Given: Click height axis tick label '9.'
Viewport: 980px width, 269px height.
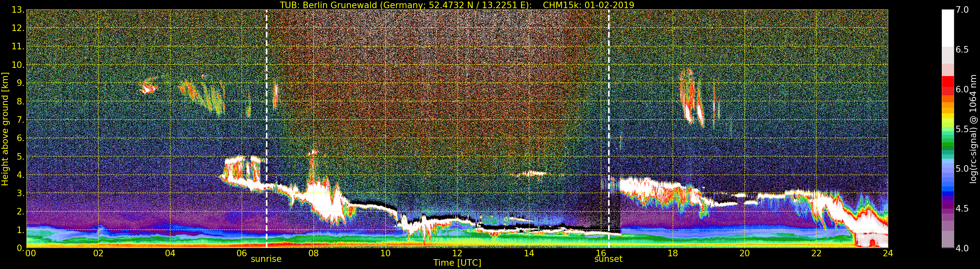Looking at the screenshot, I should coord(21,83).
